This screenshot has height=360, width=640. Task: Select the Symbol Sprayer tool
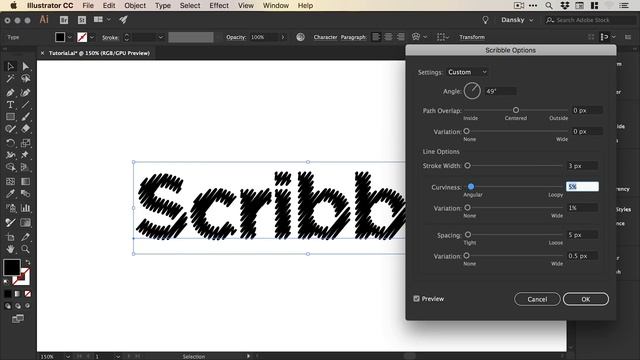click(x=10, y=208)
